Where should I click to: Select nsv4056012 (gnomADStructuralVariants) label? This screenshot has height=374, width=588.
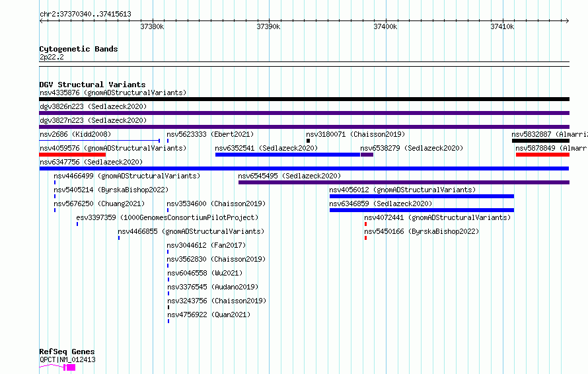[x=402, y=190]
